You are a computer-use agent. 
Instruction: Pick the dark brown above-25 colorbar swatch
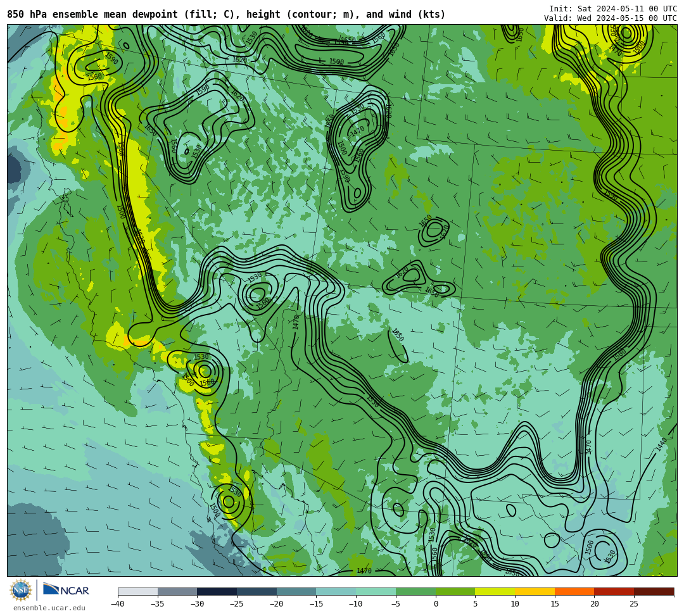tap(654, 591)
